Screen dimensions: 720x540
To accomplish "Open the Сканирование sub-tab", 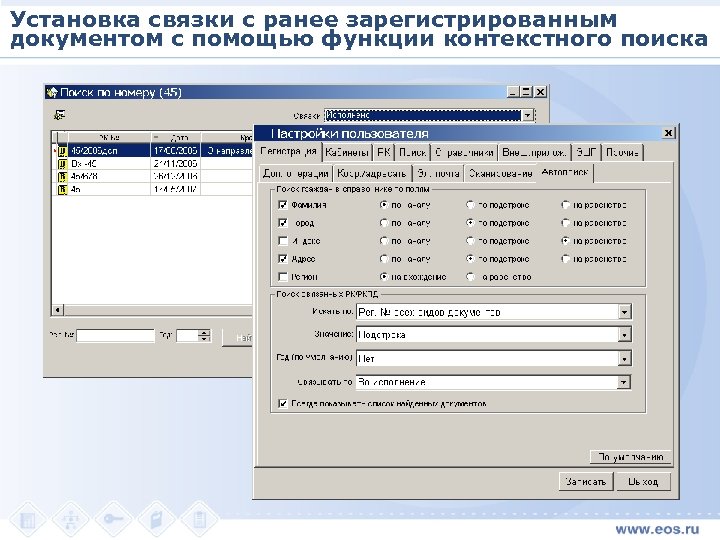I will click(500, 174).
